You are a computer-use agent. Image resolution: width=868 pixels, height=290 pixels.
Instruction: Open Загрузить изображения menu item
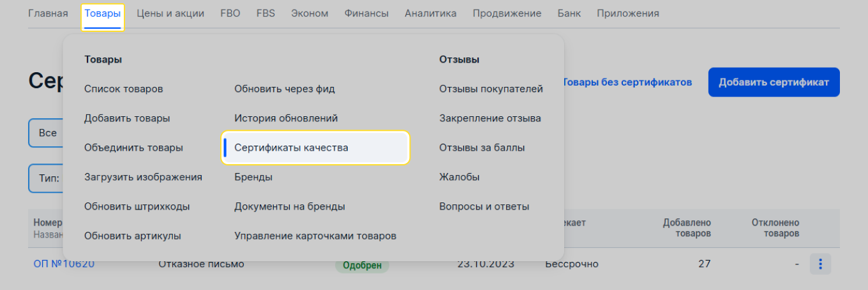pos(143,177)
